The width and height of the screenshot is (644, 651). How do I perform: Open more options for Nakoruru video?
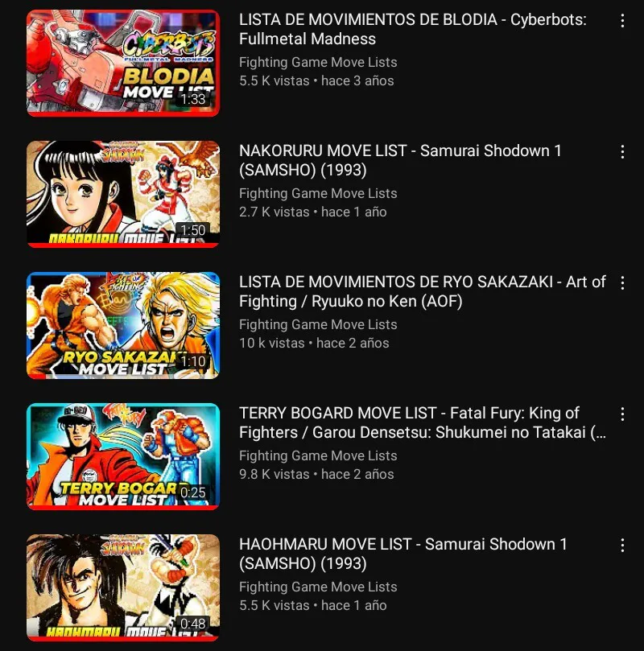(x=622, y=152)
